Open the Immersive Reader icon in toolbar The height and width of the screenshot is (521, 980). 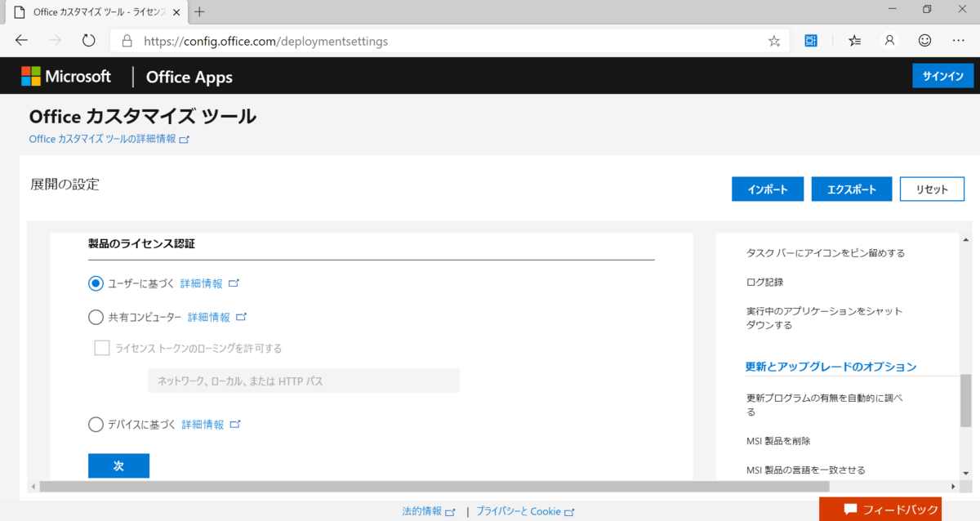click(x=811, y=40)
